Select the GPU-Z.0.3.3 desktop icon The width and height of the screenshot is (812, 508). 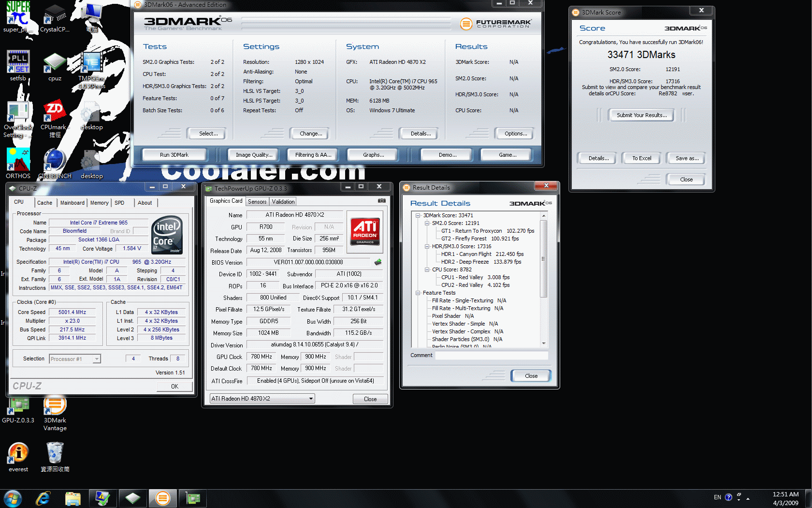(x=18, y=410)
